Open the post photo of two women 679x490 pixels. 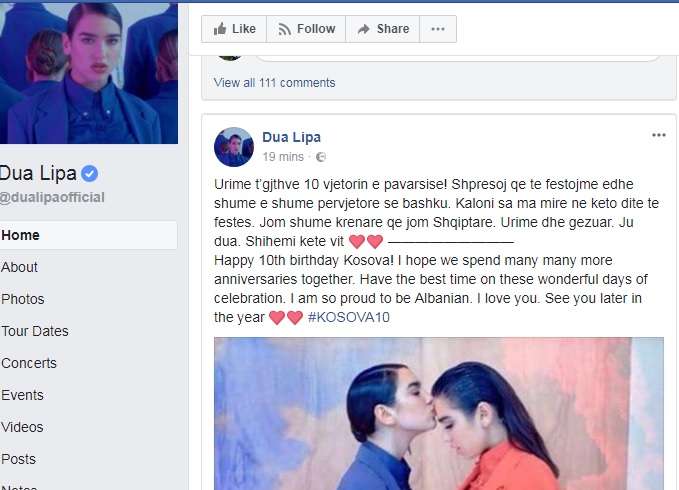439,413
